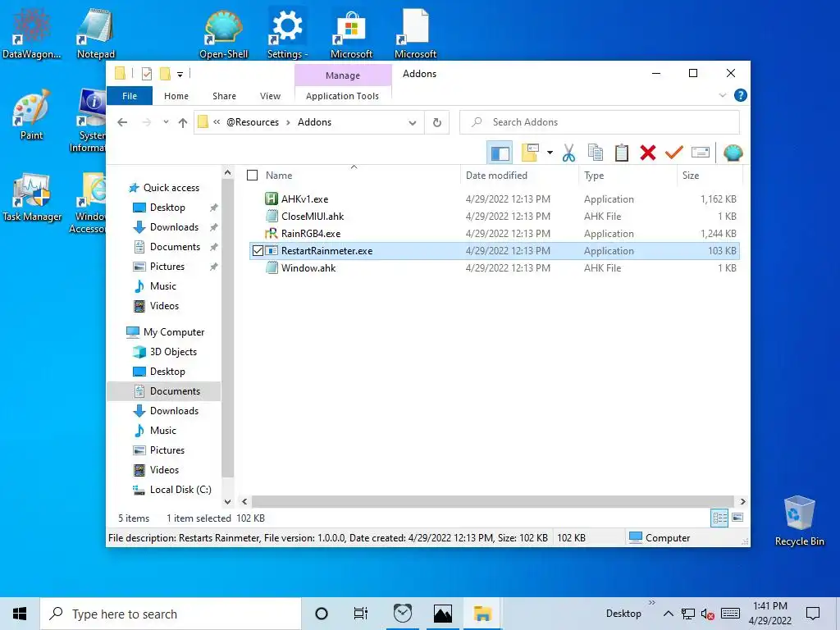Image resolution: width=840 pixels, height=630 pixels.
Task: Click the red X Delete icon
Action: (648, 153)
